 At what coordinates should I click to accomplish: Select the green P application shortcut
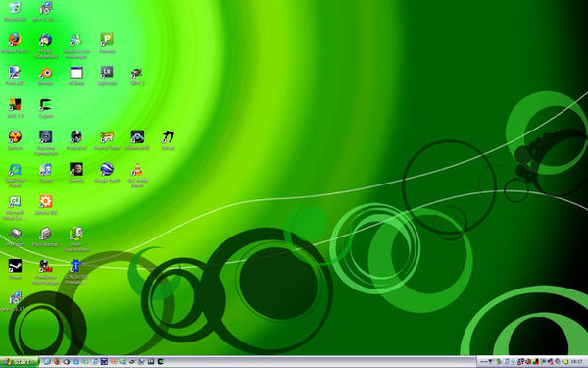107,40
